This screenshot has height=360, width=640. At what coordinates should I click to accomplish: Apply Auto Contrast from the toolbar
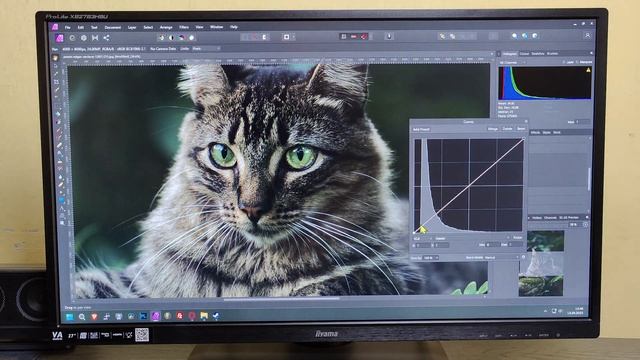coord(171,38)
